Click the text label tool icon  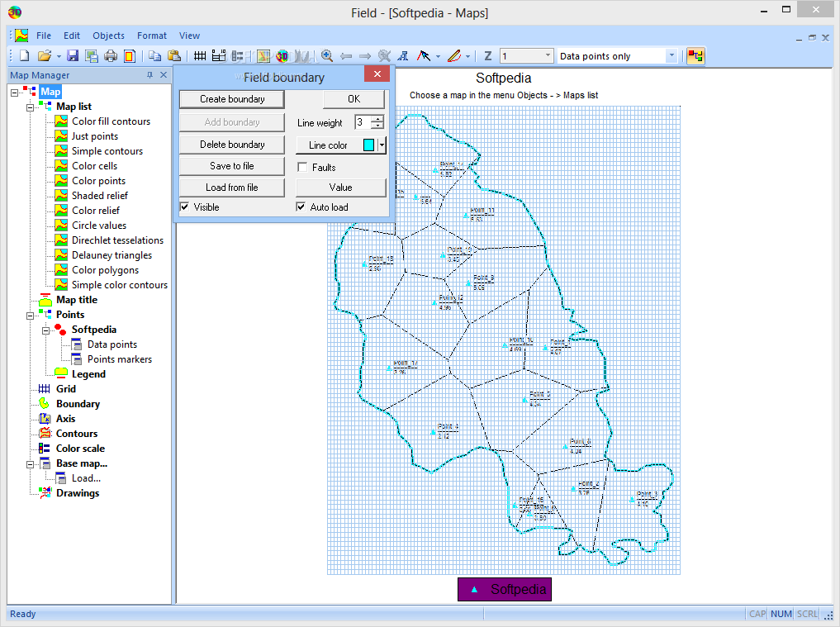(403, 55)
